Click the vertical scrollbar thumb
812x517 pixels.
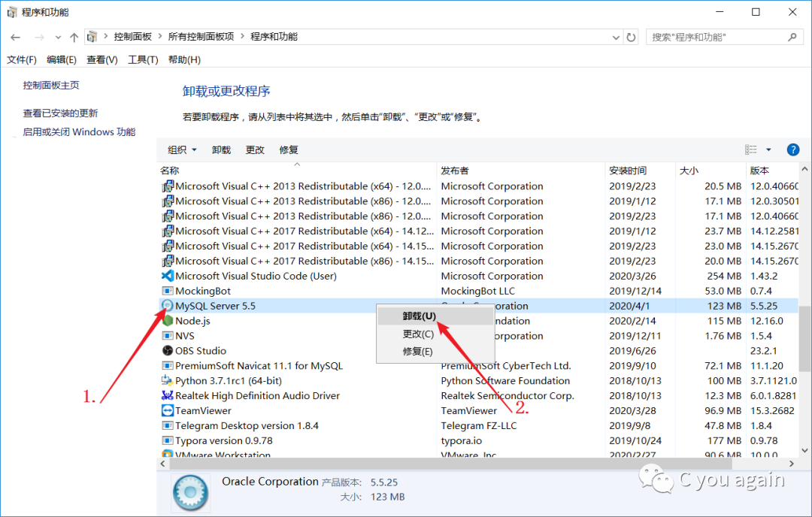click(804, 339)
